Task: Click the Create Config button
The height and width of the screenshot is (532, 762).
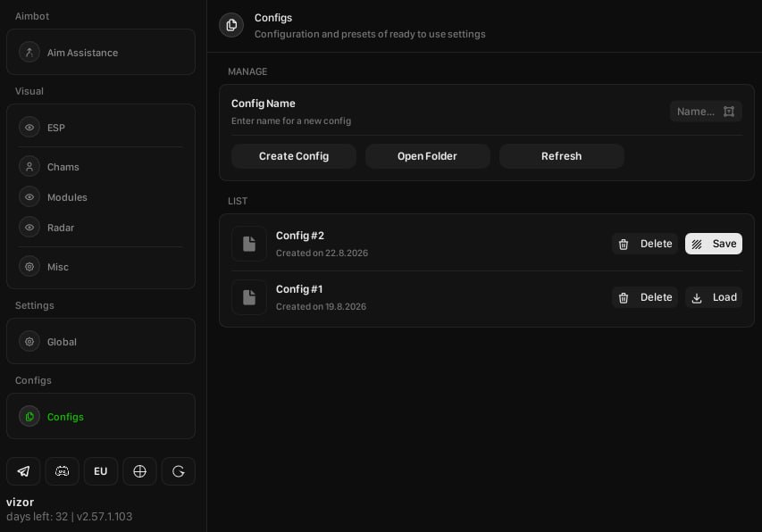Action: point(294,156)
